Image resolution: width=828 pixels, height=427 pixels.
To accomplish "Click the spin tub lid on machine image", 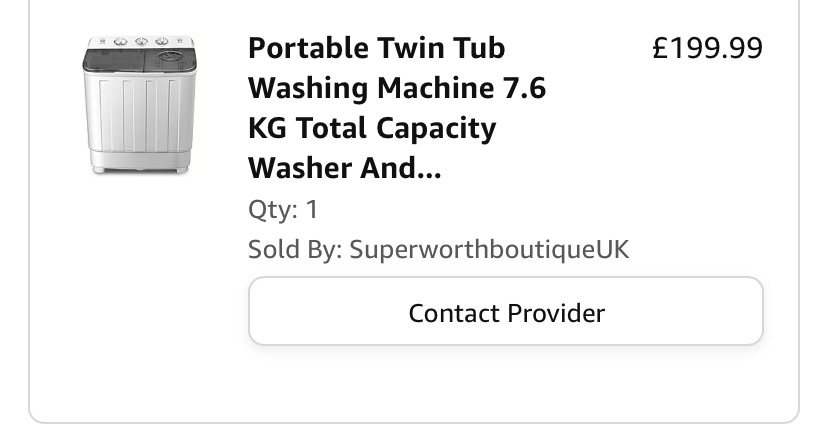I will coord(170,59).
